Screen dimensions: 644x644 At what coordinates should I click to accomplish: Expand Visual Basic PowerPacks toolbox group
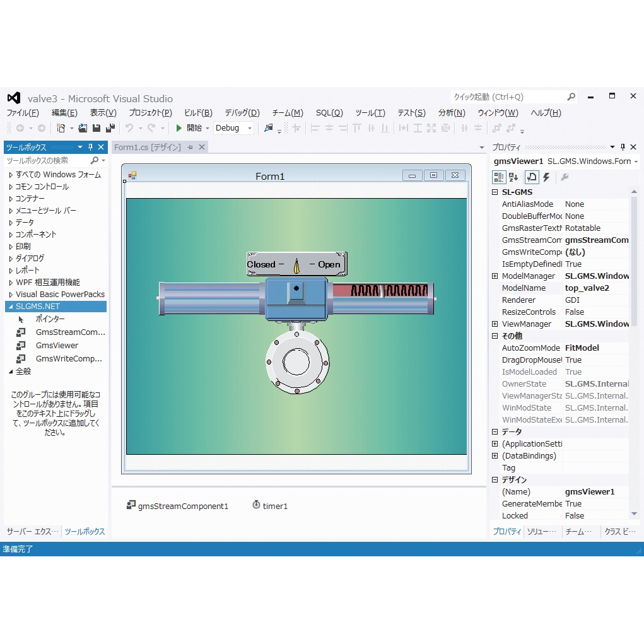[x=11, y=295]
